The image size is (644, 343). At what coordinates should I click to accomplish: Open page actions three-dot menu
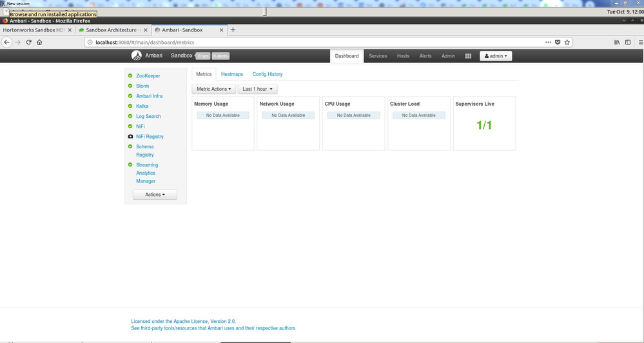coord(548,42)
